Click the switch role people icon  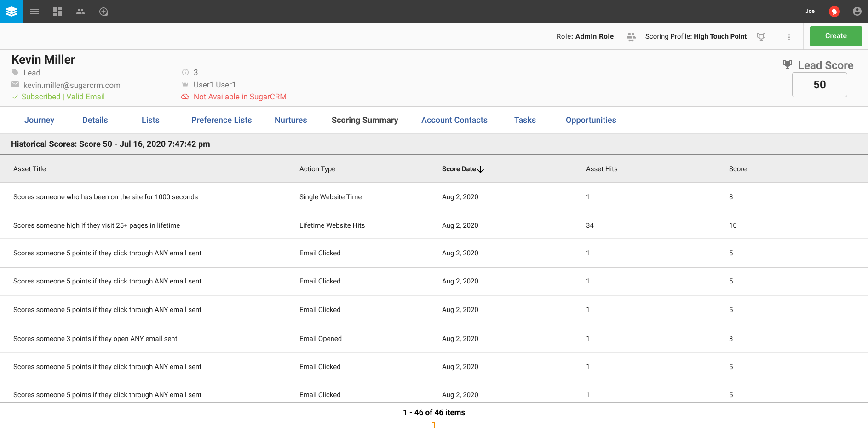(x=631, y=36)
